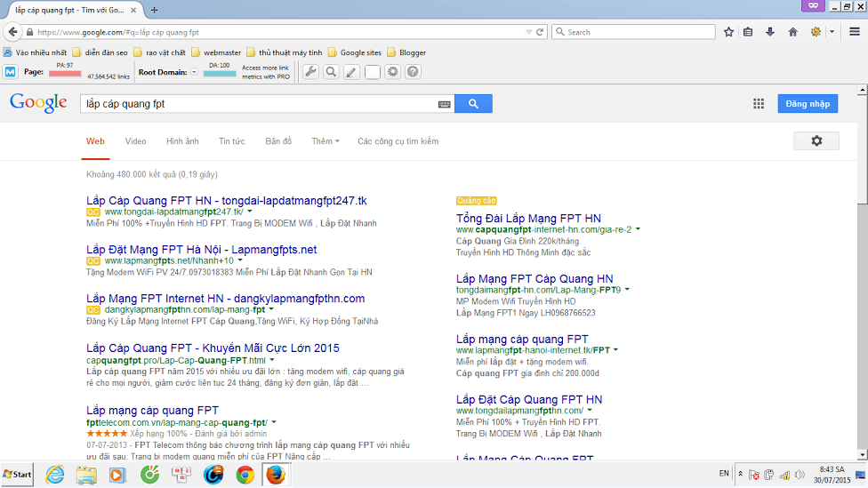Bookmark this page with the star icon

pyautogui.click(x=728, y=32)
